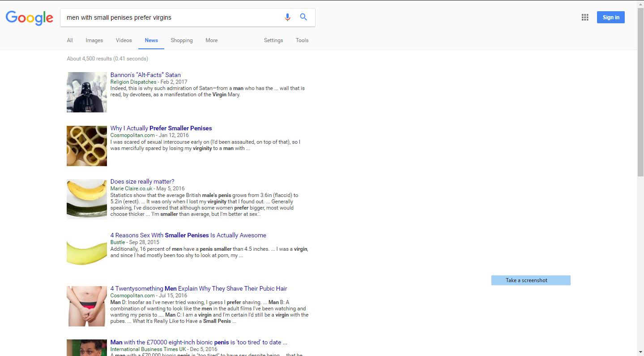Click the Cosmopolitan.com - Jan 12, 2016 source line
This screenshot has width=644, height=356.
[x=149, y=135]
